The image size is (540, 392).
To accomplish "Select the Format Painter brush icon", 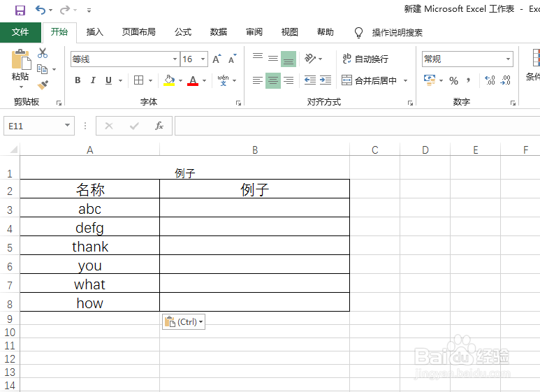I will tap(43, 85).
